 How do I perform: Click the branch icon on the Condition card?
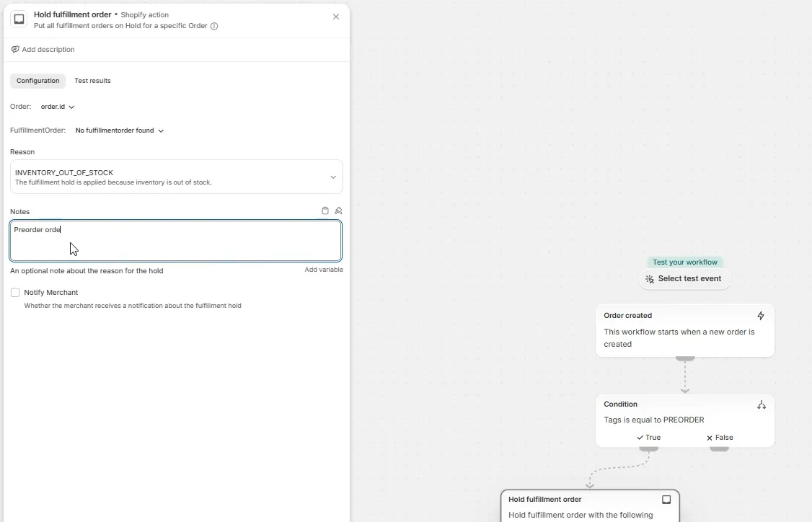tap(762, 404)
